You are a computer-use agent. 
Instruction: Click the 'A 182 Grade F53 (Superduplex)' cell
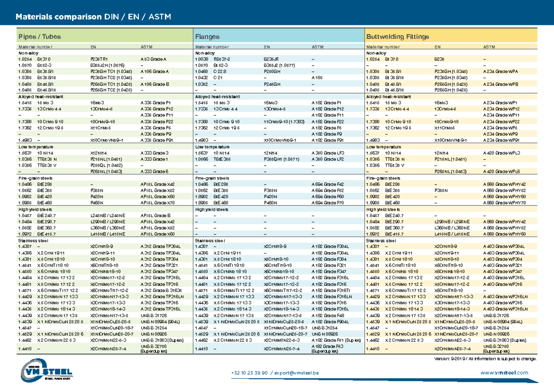328,349
